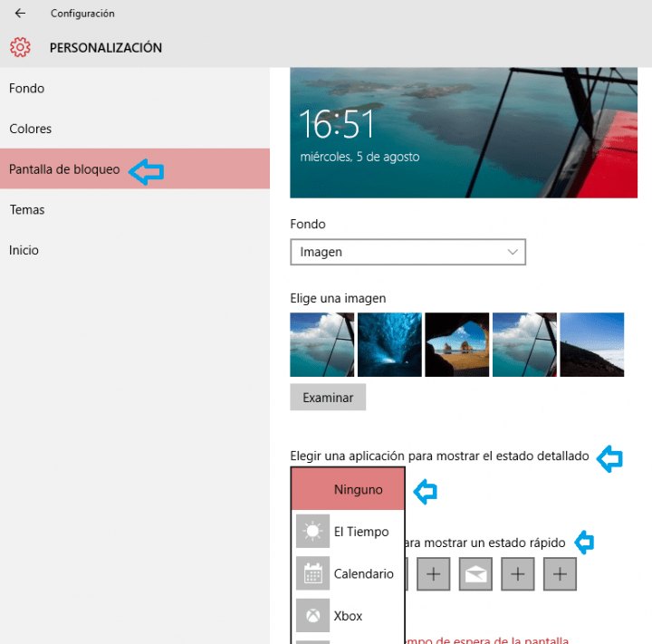Open the tiempo de espera de la pantalla link
652x644 pixels.
(486, 639)
